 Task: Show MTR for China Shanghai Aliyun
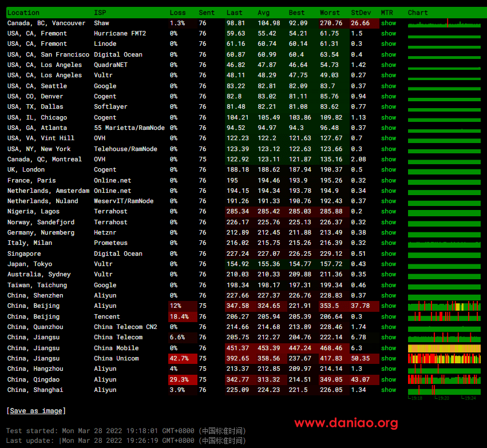coord(388,390)
